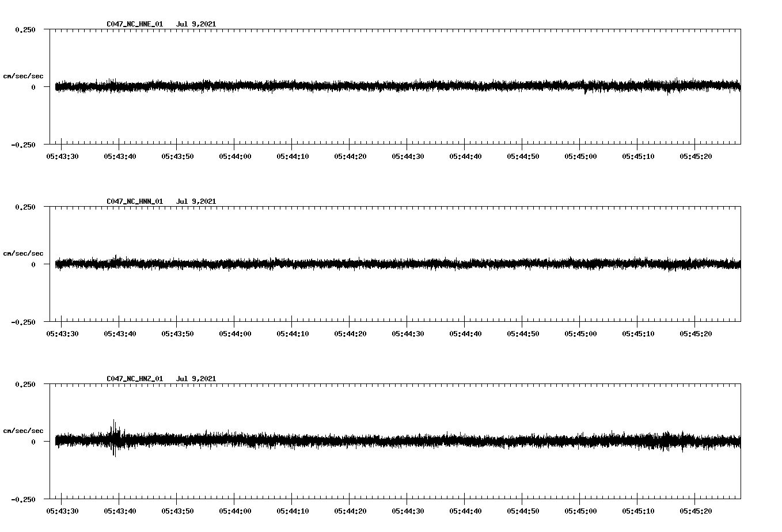The width and height of the screenshot is (782, 532).
Task: Click the 05:44:10 time label under HNZ plot
Action: click(293, 511)
